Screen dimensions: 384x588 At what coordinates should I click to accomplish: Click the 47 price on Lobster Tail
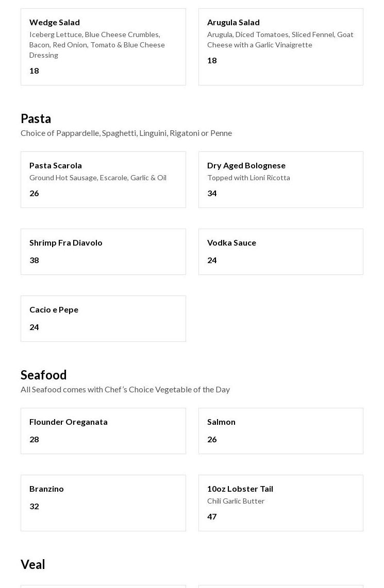coord(212,516)
